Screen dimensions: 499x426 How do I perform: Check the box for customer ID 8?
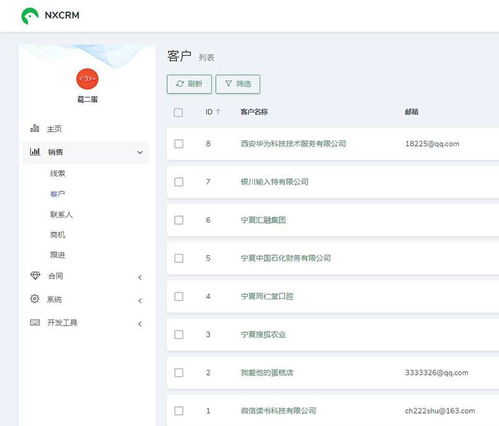179,144
